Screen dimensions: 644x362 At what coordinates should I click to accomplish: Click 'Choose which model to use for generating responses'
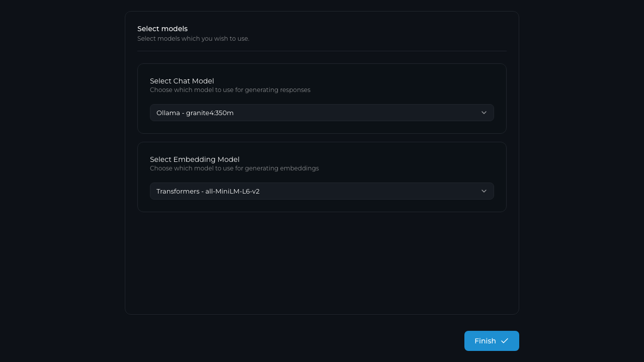[230, 90]
